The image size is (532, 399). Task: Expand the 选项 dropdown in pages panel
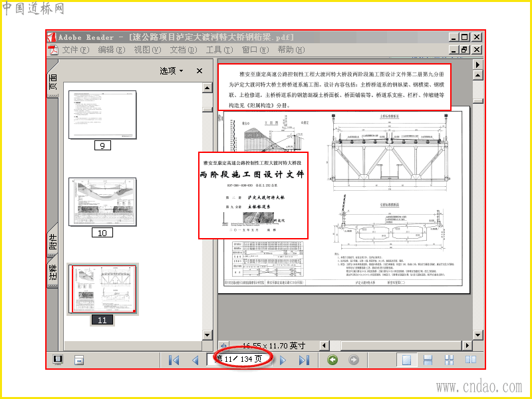click(x=172, y=70)
